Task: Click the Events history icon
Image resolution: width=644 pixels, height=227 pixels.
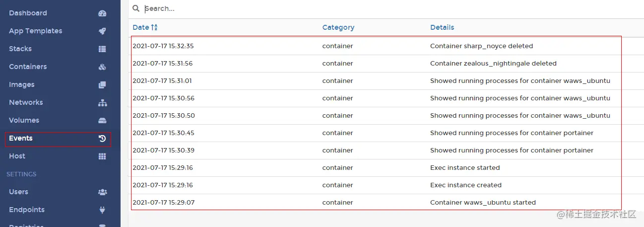Action: tap(102, 139)
